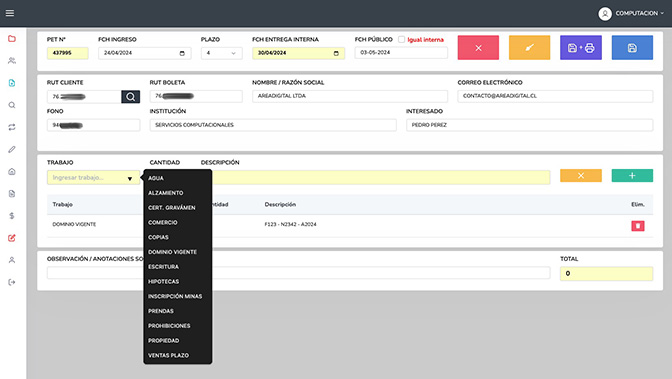Select the red edit-square icon in the sidebar
Viewport: 672px width, 379px height.
pyautogui.click(x=12, y=238)
